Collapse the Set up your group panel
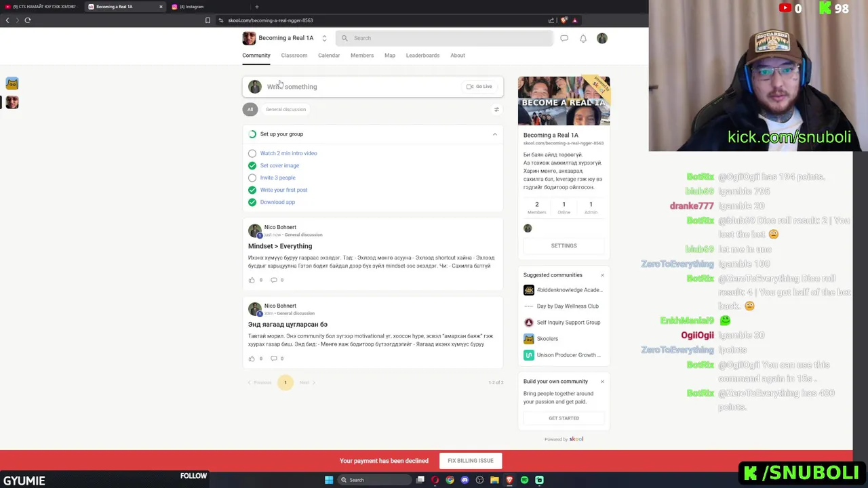The width and height of the screenshot is (868, 488). pyautogui.click(x=494, y=134)
